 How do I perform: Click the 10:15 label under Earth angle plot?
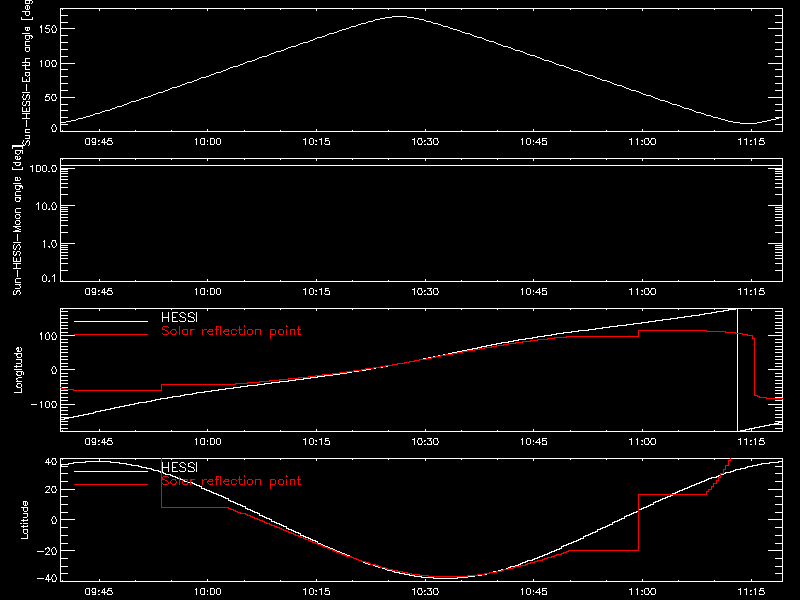(x=316, y=142)
